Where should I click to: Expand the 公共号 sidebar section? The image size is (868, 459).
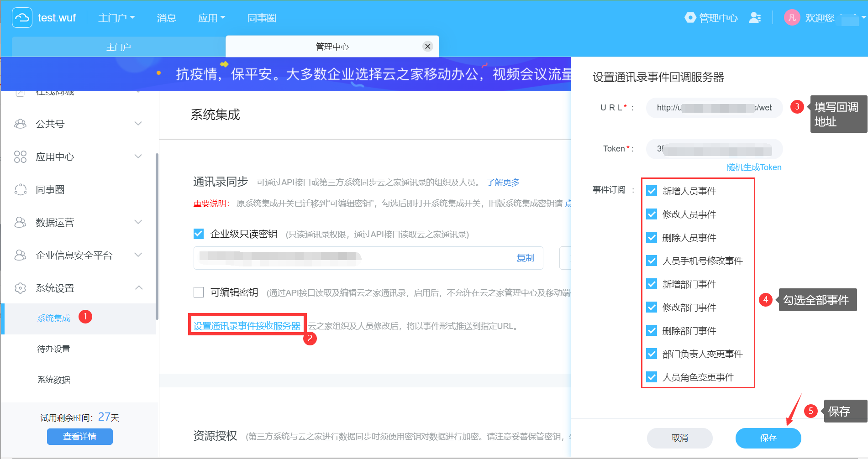tap(138, 124)
